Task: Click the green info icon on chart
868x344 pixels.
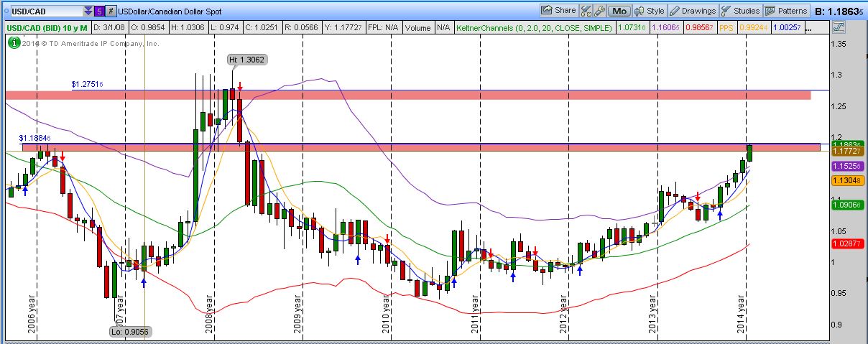Action: coord(12,42)
